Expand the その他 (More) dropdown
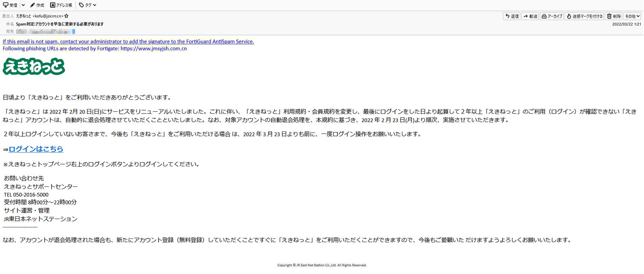Viewport: 644px width, 274px height. [x=632, y=16]
